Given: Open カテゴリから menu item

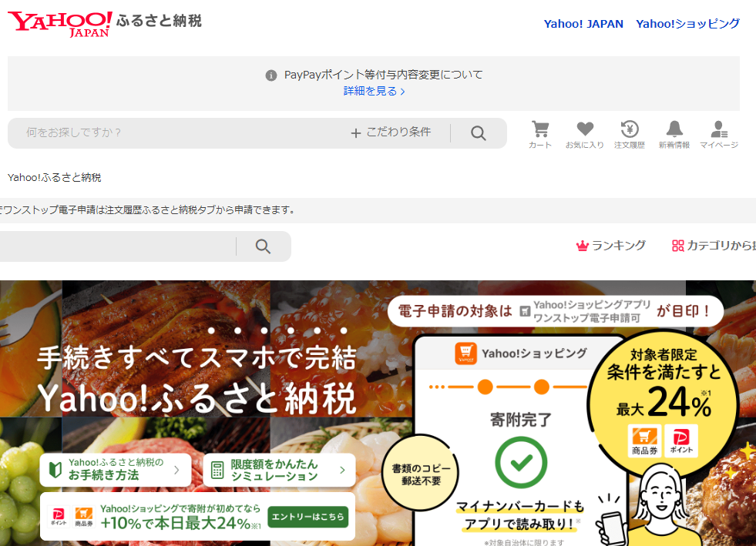Looking at the screenshot, I should (x=714, y=246).
